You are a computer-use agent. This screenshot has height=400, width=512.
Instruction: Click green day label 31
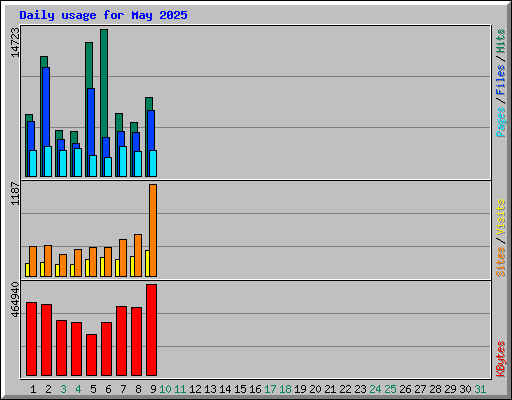pyautogui.click(x=480, y=389)
